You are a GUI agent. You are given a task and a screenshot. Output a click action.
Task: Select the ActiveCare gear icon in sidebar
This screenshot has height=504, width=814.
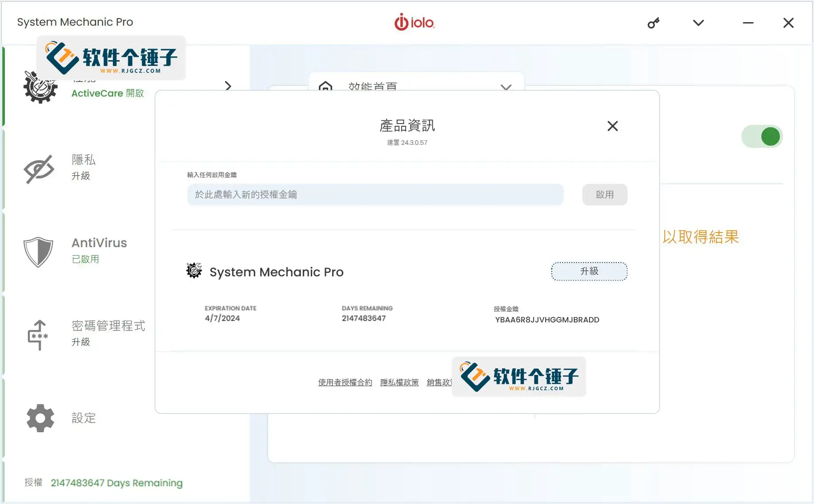point(39,86)
